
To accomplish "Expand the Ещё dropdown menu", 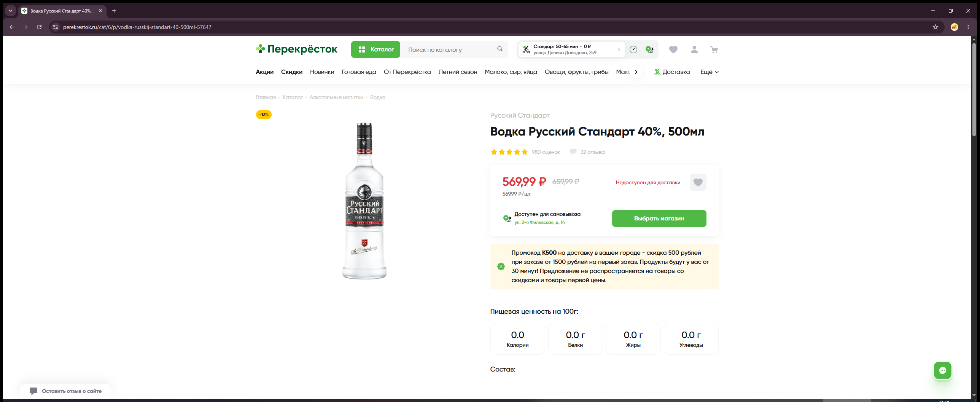I will (x=710, y=72).
